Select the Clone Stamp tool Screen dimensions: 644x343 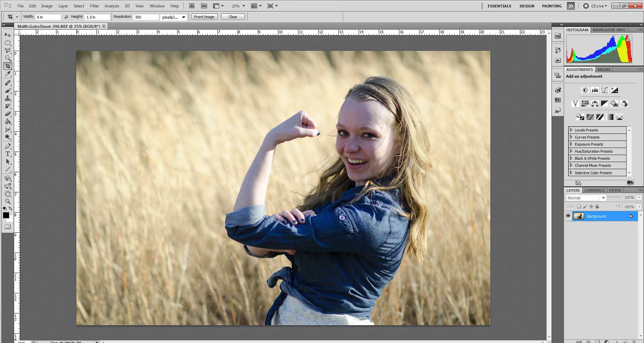click(x=8, y=98)
